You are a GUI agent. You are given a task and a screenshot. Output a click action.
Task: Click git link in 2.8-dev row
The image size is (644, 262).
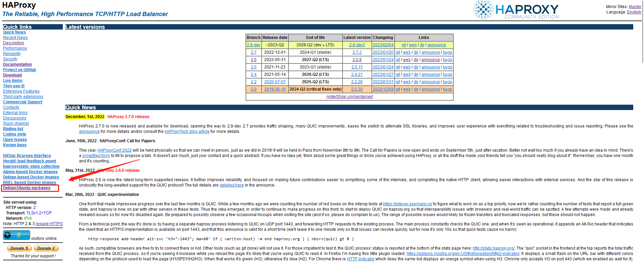(404, 45)
